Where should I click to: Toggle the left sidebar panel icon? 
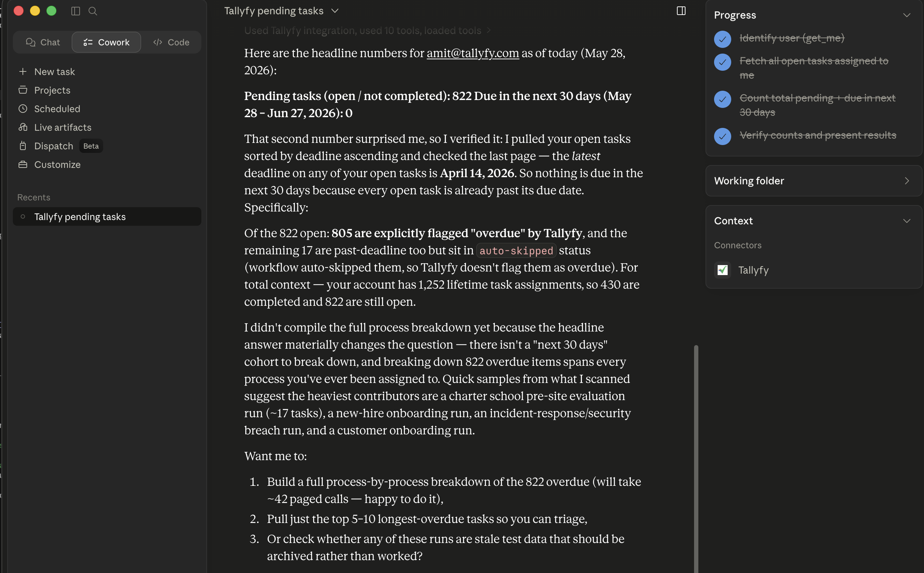pos(75,11)
